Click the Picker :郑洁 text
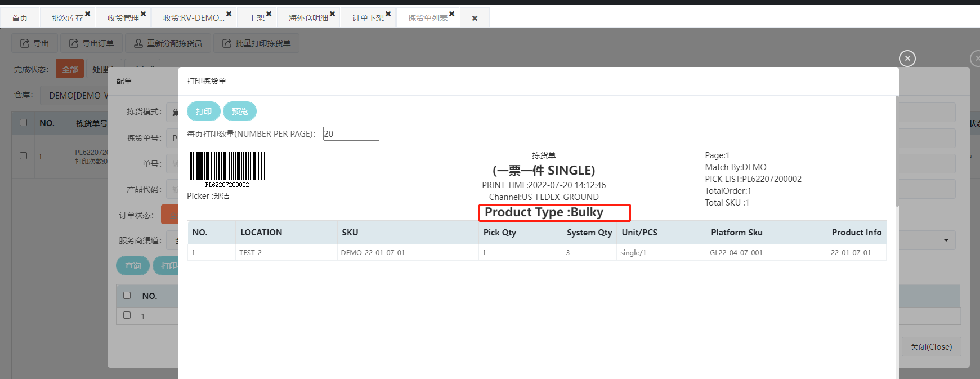Image resolution: width=980 pixels, height=379 pixels. (x=208, y=196)
